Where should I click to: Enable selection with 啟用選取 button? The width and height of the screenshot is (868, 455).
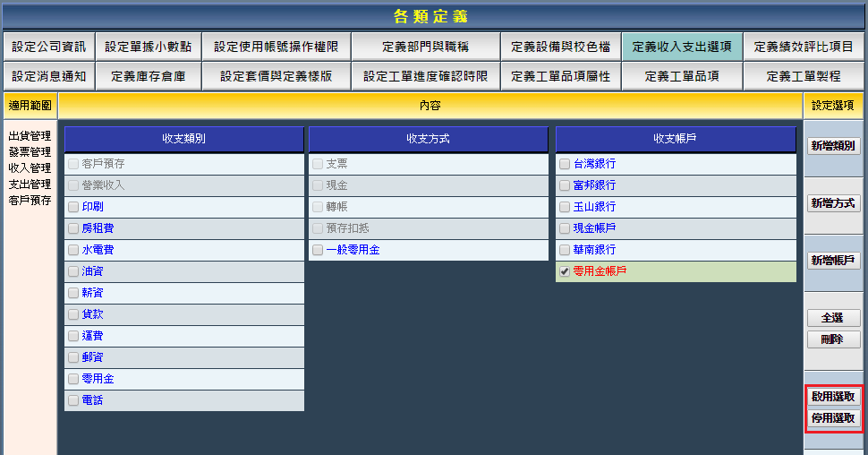tap(833, 396)
